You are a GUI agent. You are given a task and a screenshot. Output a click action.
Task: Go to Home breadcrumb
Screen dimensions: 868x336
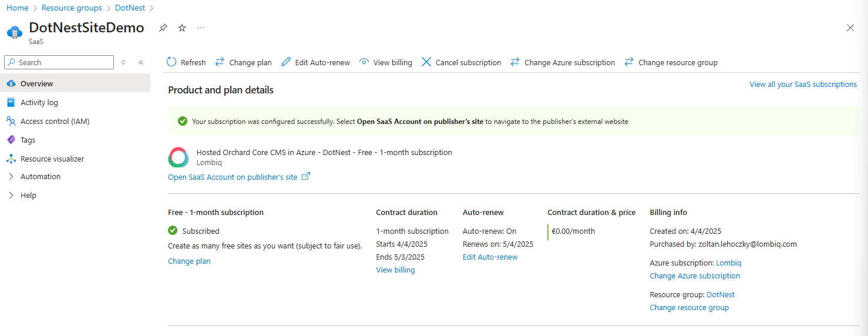pos(18,8)
